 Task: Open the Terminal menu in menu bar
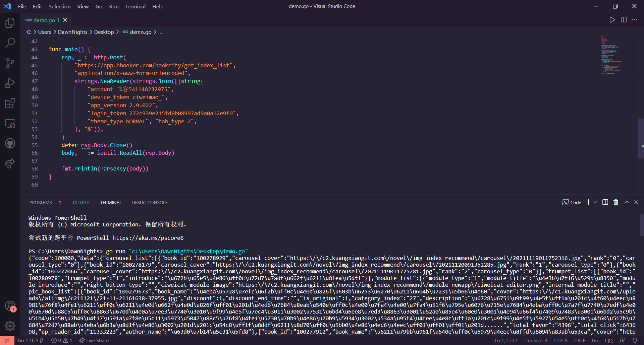point(135,6)
